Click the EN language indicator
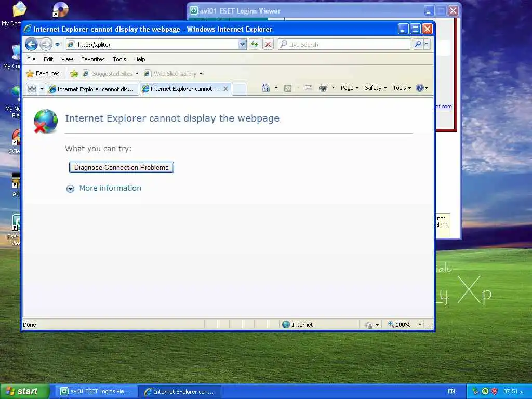This screenshot has height=399, width=532. 451,392
